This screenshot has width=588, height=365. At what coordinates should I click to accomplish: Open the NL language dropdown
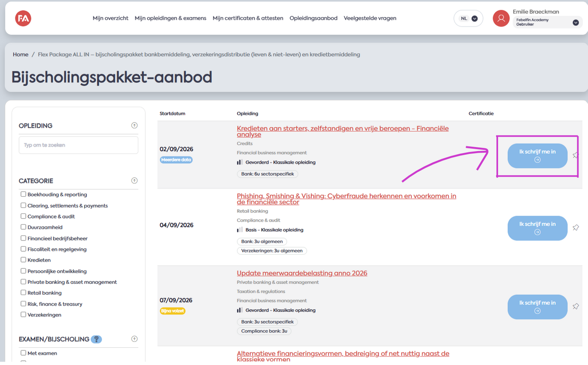point(468,18)
